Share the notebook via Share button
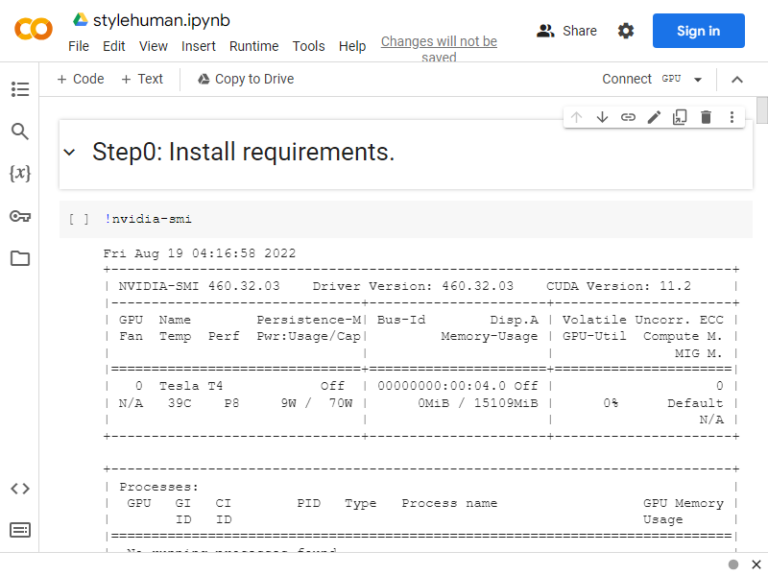Screen dimensions: 768x576 click(x=567, y=31)
